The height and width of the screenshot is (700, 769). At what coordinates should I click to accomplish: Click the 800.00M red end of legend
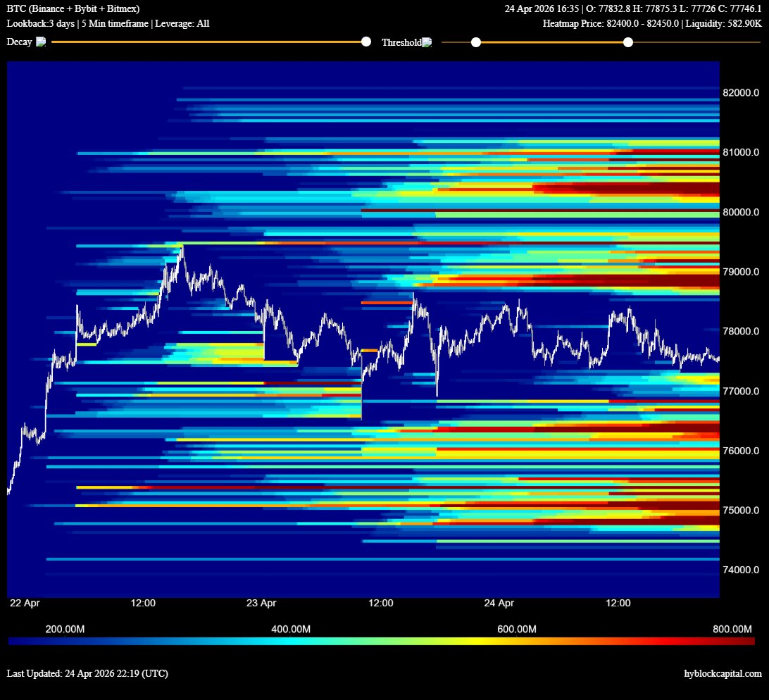732,629
